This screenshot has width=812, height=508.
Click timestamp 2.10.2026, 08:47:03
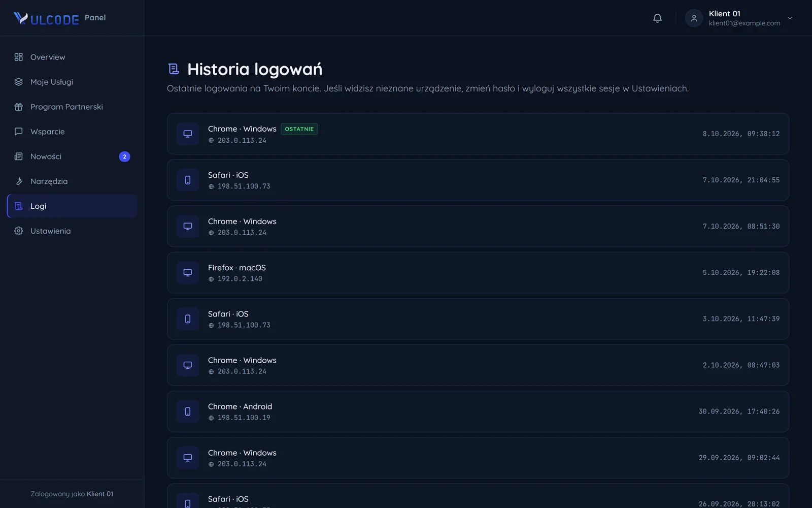click(x=741, y=365)
